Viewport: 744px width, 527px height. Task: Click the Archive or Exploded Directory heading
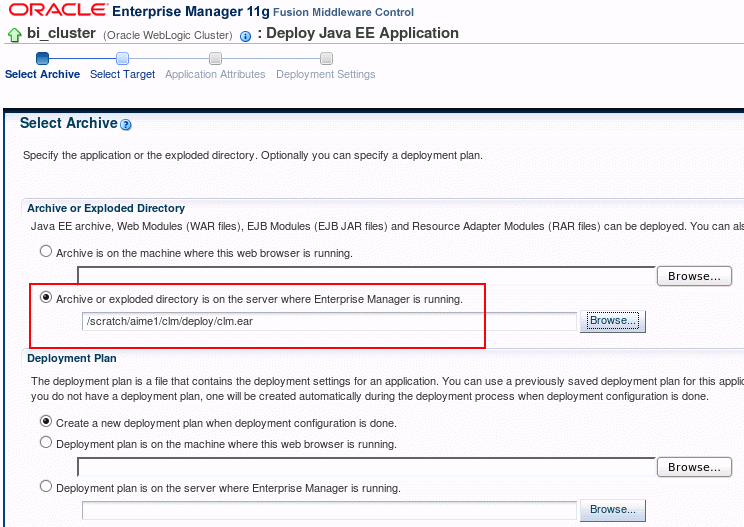click(x=106, y=208)
